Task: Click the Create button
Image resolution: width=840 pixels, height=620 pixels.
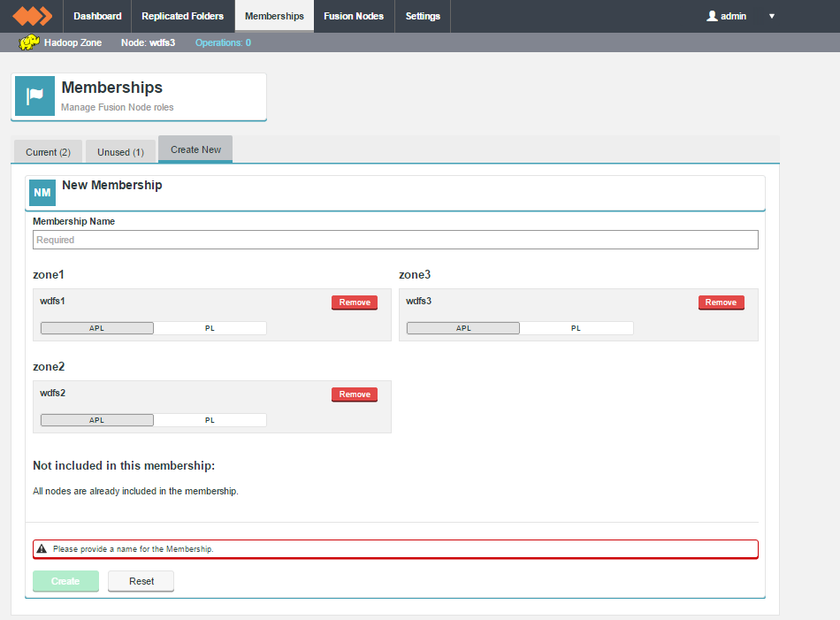Action: (x=66, y=581)
